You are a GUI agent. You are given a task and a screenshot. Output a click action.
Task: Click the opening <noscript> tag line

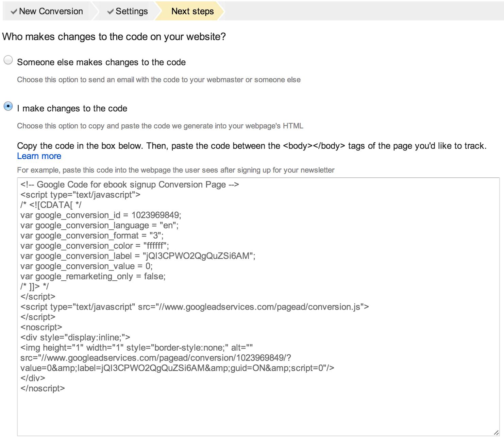click(41, 328)
